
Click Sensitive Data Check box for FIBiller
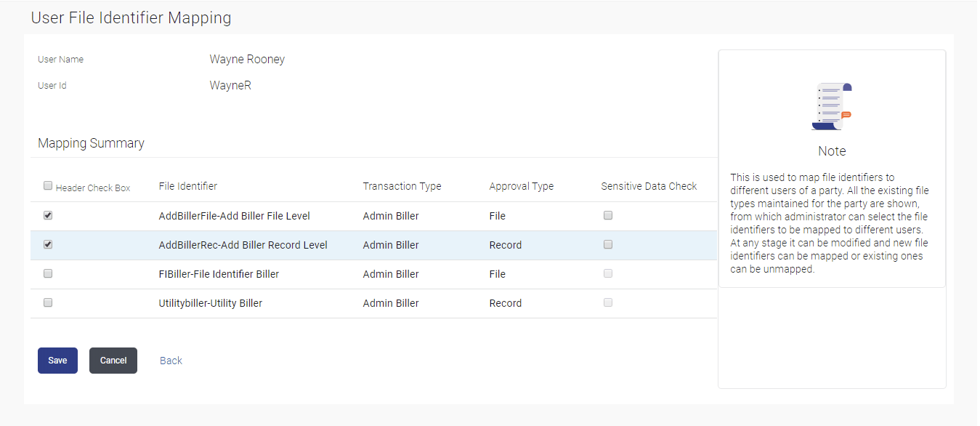coord(608,274)
